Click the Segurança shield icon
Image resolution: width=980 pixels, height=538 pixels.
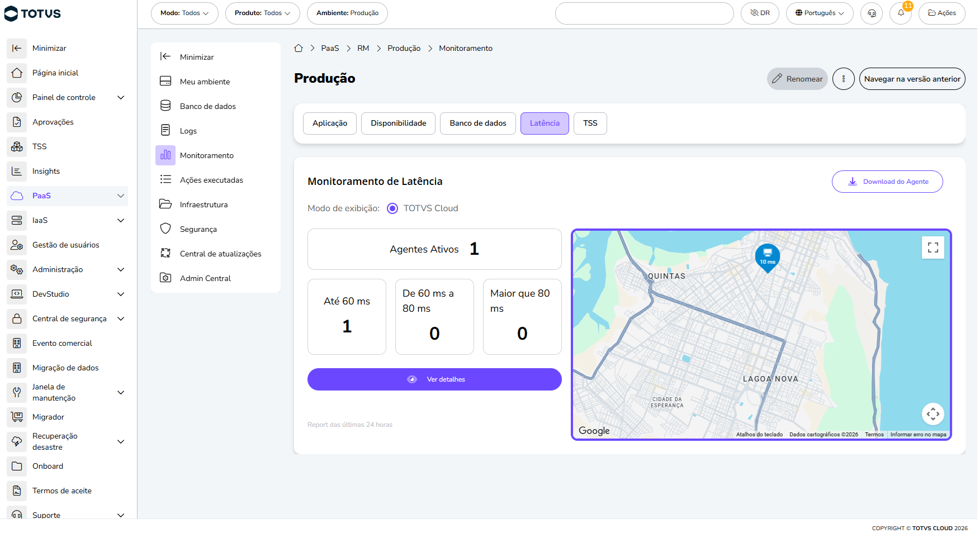(165, 229)
